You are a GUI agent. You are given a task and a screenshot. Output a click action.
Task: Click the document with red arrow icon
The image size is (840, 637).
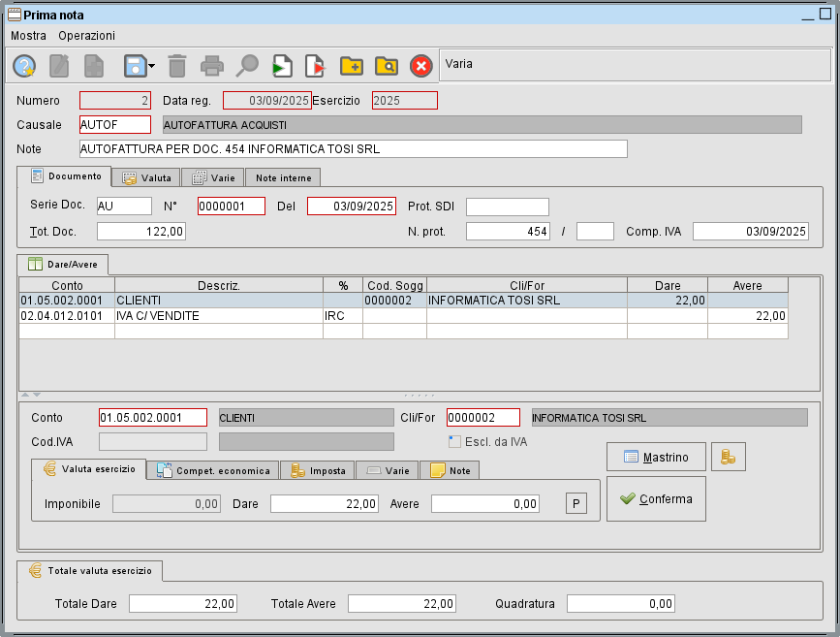(316, 66)
